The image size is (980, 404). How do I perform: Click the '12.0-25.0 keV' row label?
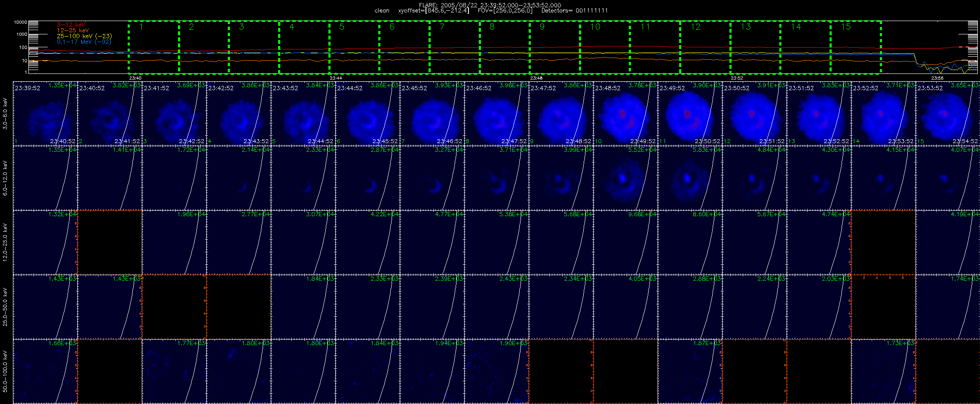[x=5, y=242]
